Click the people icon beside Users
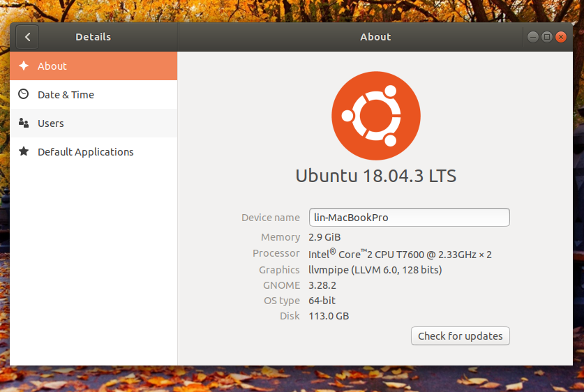Viewport: 584px width, 392px height. pos(24,123)
